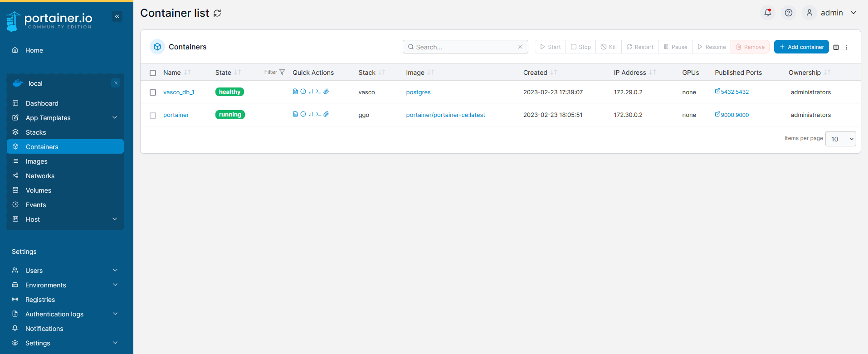Expand the App Templates submenu
868x354 pixels.
115,118
